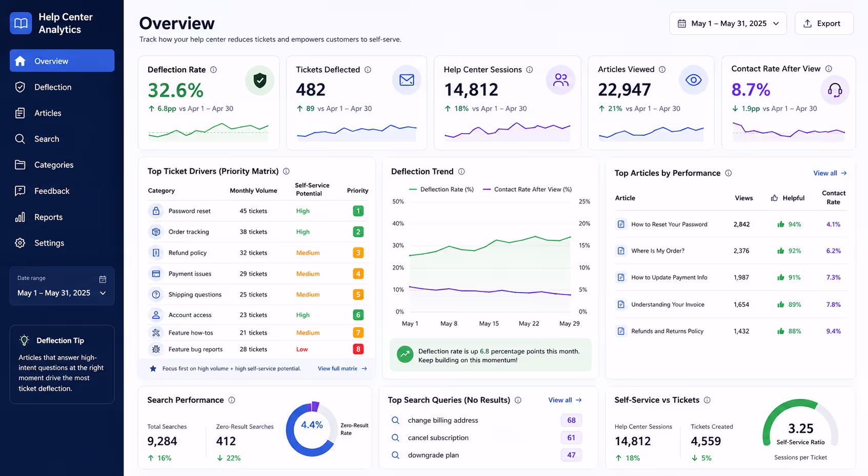Click the person icon beside Account access

(x=156, y=315)
